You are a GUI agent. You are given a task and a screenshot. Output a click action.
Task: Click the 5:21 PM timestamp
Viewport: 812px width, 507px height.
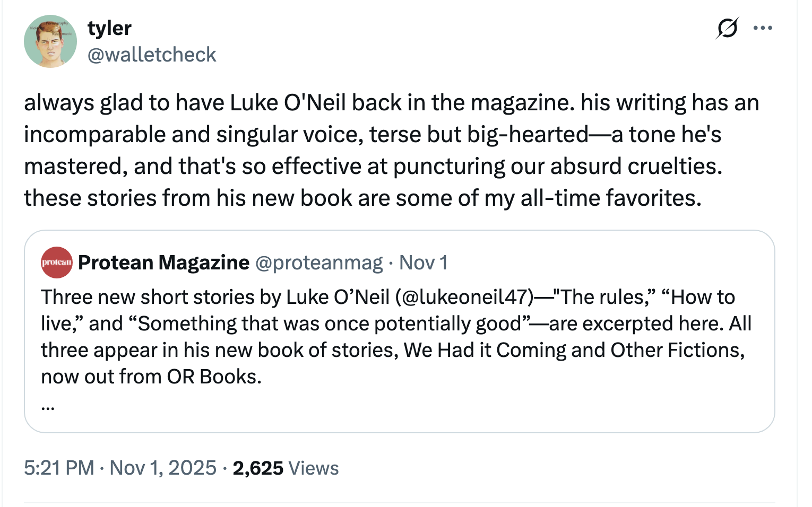click(59, 468)
